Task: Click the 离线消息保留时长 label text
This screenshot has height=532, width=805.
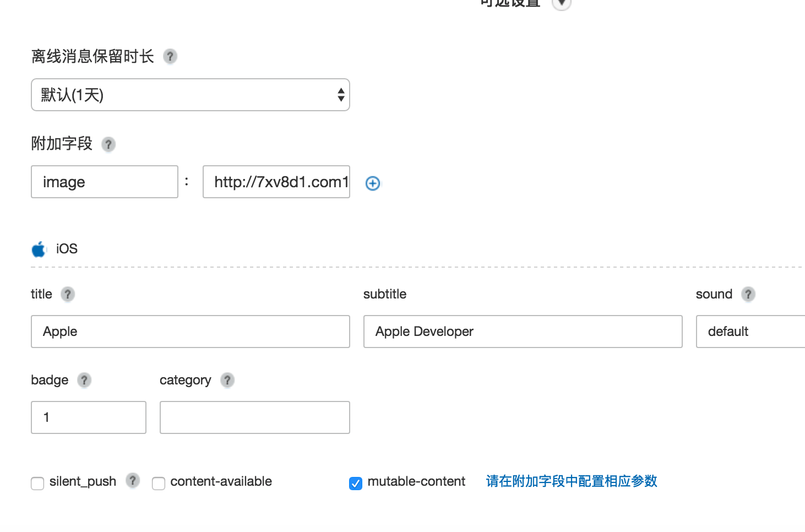Action: 93,56
